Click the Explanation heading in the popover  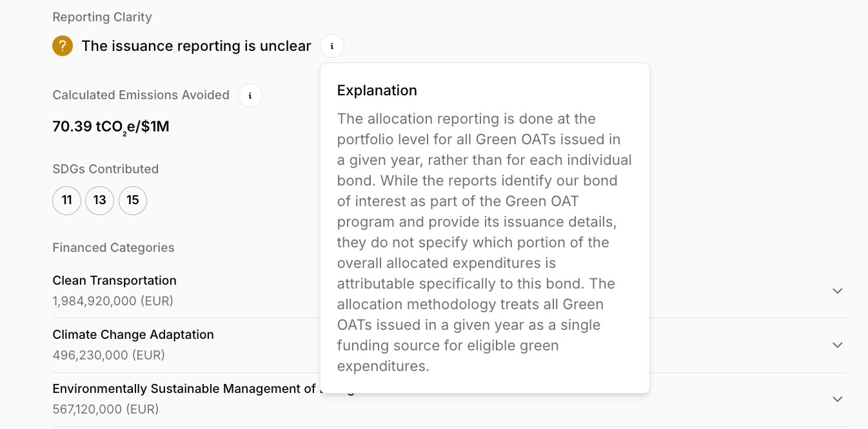point(377,90)
